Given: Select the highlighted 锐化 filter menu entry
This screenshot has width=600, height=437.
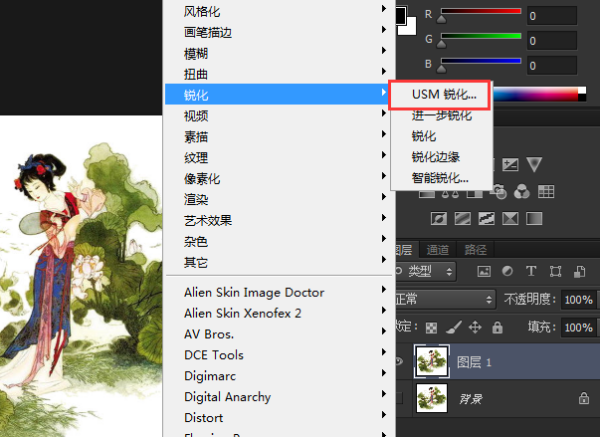Looking at the screenshot, I should [x=277, y=95].
